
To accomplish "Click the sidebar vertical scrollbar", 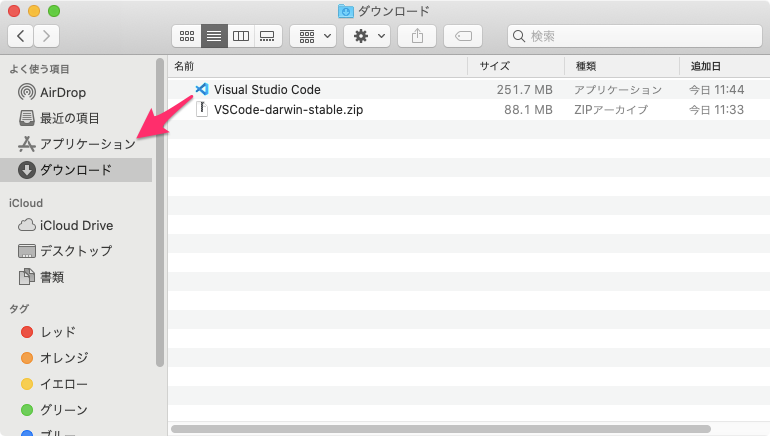I will pos(160,212).
